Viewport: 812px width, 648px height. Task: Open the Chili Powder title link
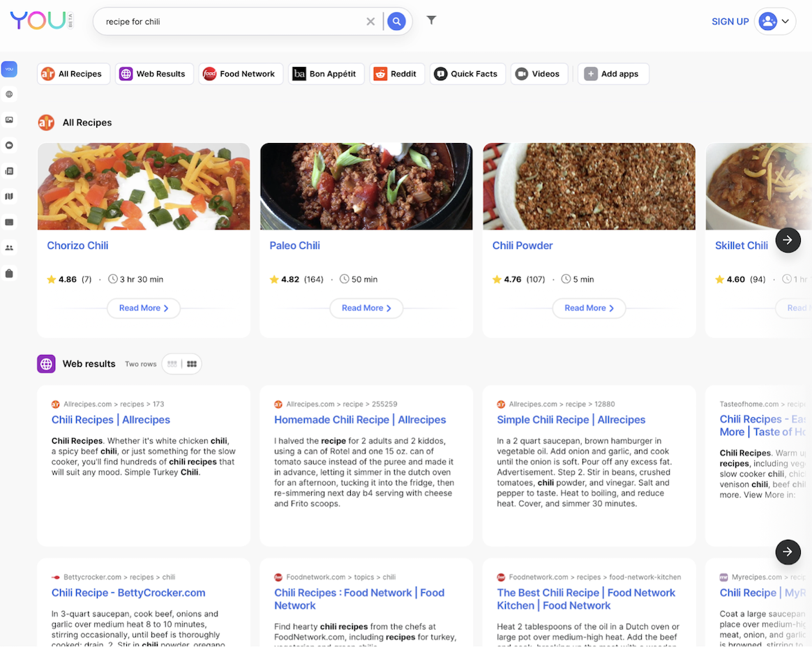click(x=522, y=246)
